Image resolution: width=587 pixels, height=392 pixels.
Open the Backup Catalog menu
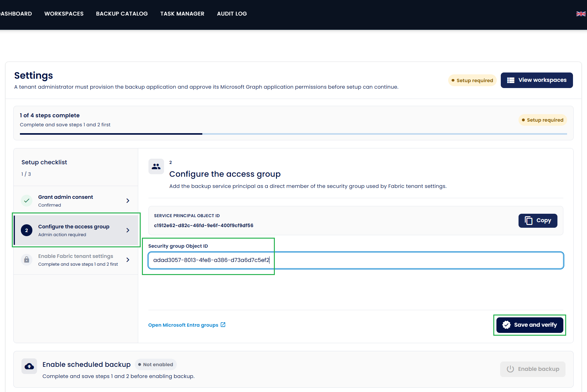[122, 14]
